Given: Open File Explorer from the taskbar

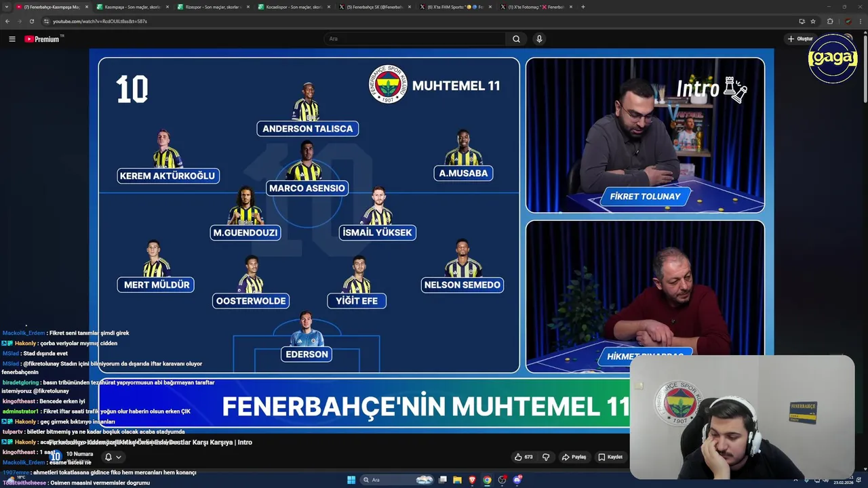Looking at the screenshot, I should click(x=457, y=480).
